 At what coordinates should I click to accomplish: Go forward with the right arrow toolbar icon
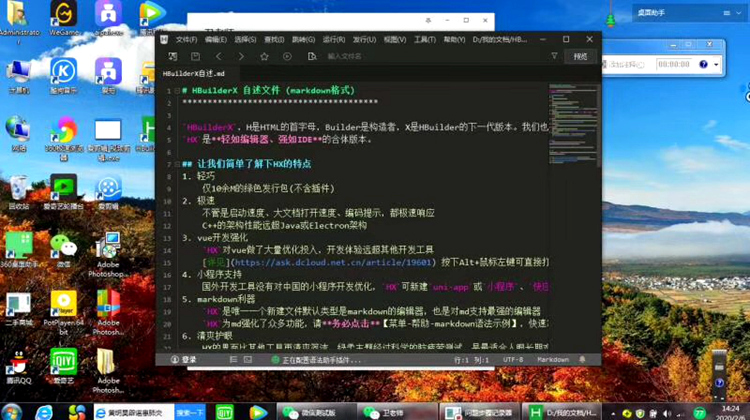[241, 56]
